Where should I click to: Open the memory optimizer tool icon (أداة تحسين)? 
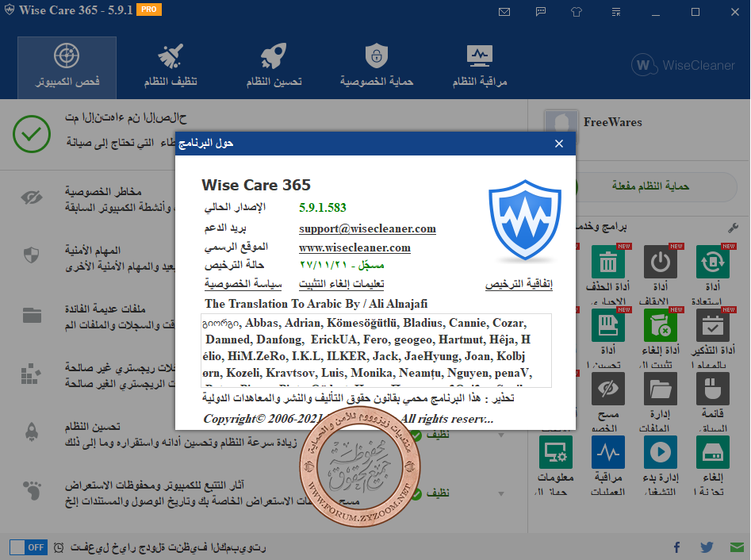point(607,325)
